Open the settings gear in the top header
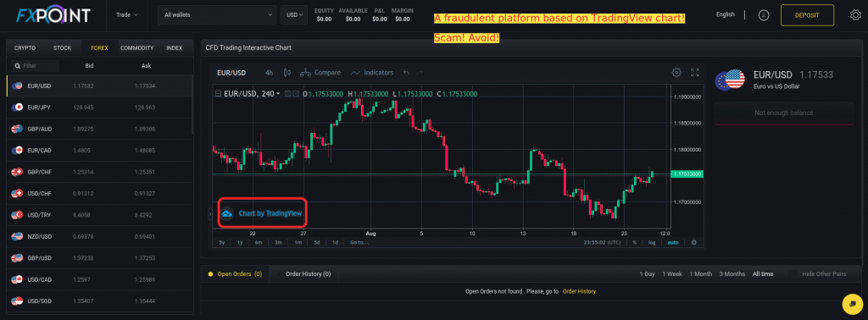 [854, 15]
